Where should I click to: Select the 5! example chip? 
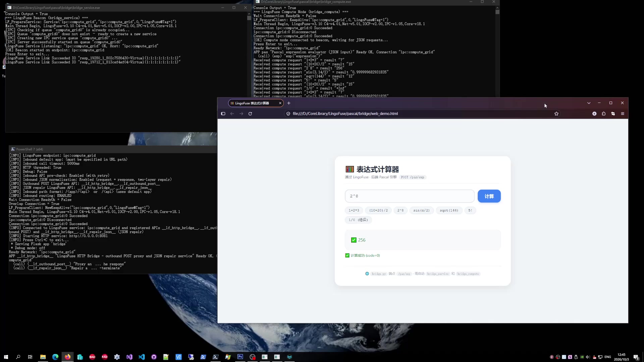pos(470,210)
